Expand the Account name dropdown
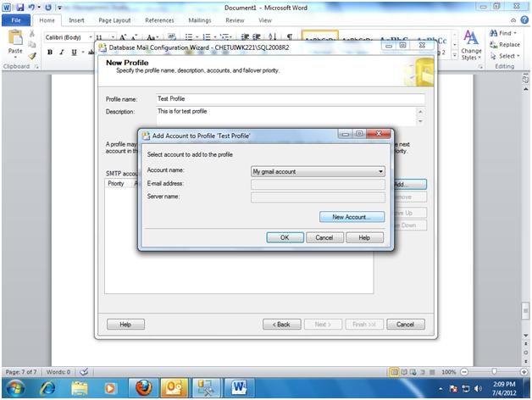Viewport: 532px width, 400px height. coord(381,171)
